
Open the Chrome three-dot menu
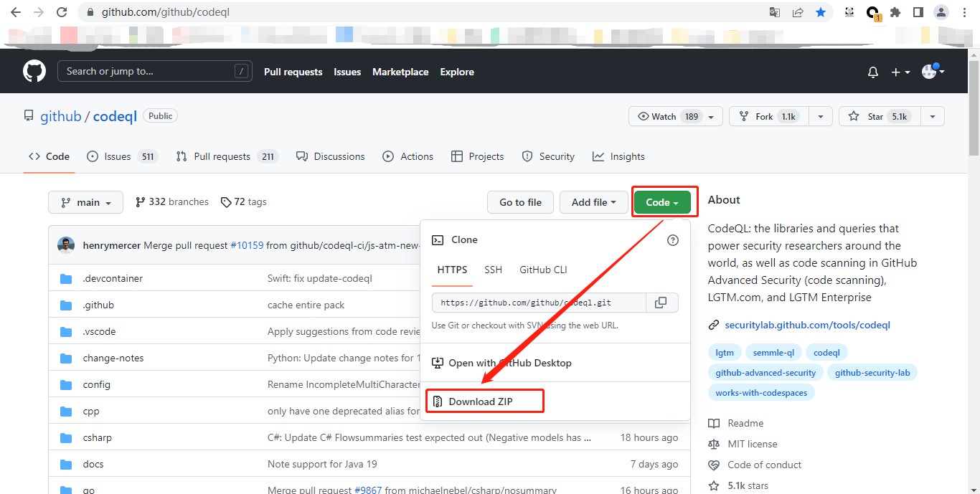click(x=963, y=12)
